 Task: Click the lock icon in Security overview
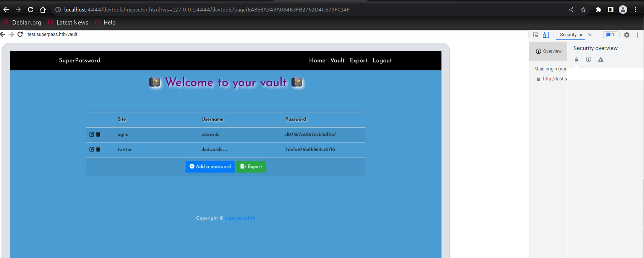576,59
